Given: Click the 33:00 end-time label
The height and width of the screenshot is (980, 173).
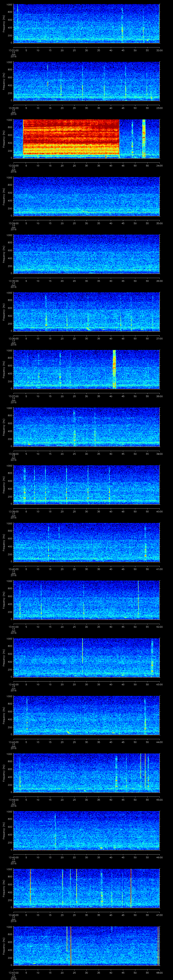Looking at the screenshot, I should point(159,108).
